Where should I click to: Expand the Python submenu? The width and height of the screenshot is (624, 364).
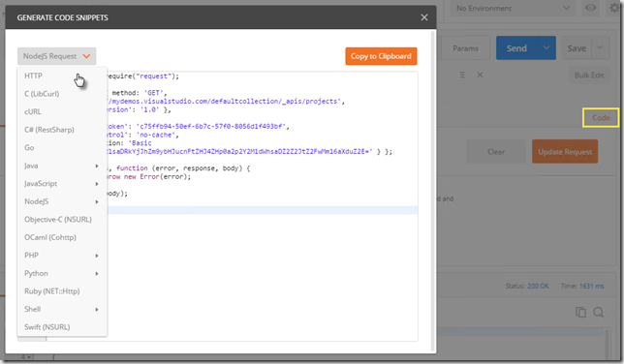62,273
